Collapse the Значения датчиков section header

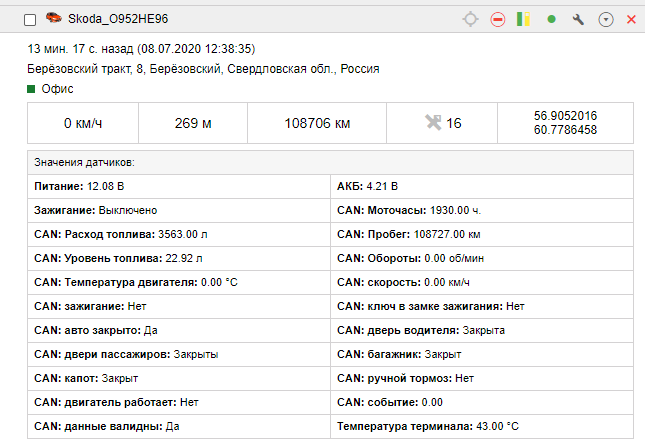click(85, 162)
